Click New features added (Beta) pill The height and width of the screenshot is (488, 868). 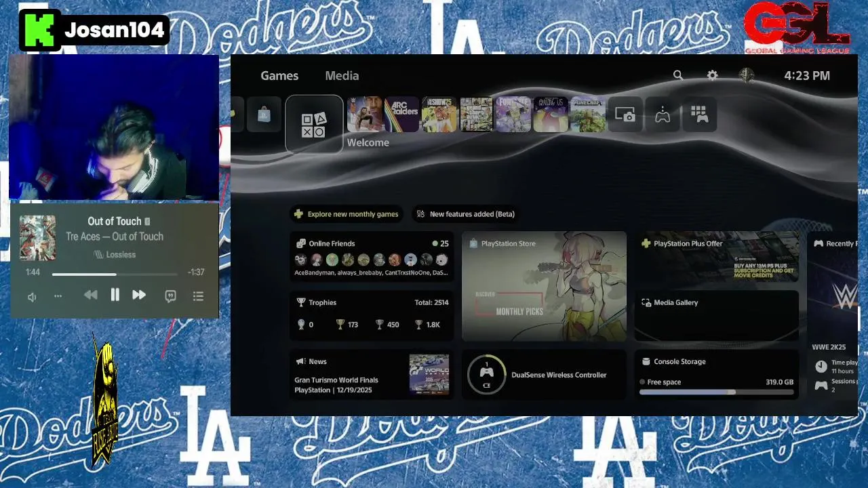pyautogui.click(x=465, y=214)
